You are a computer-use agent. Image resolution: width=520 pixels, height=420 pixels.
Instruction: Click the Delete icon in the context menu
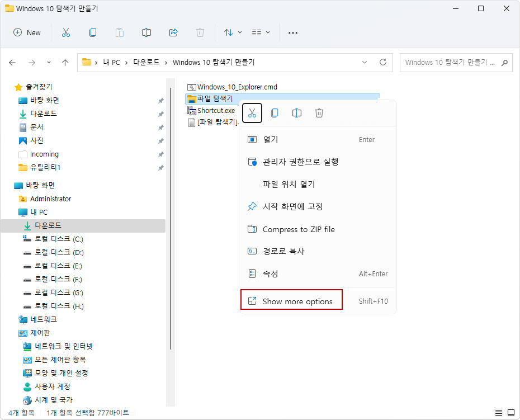(319, 113)
